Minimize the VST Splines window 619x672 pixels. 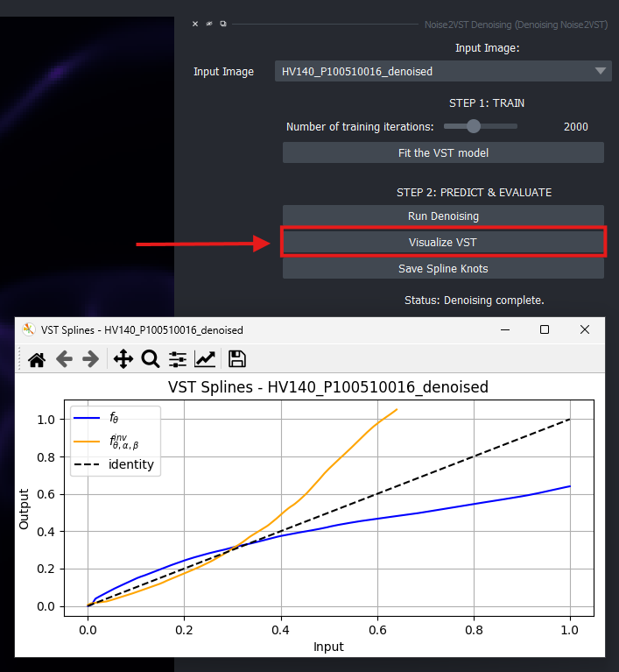click(505, 329)
